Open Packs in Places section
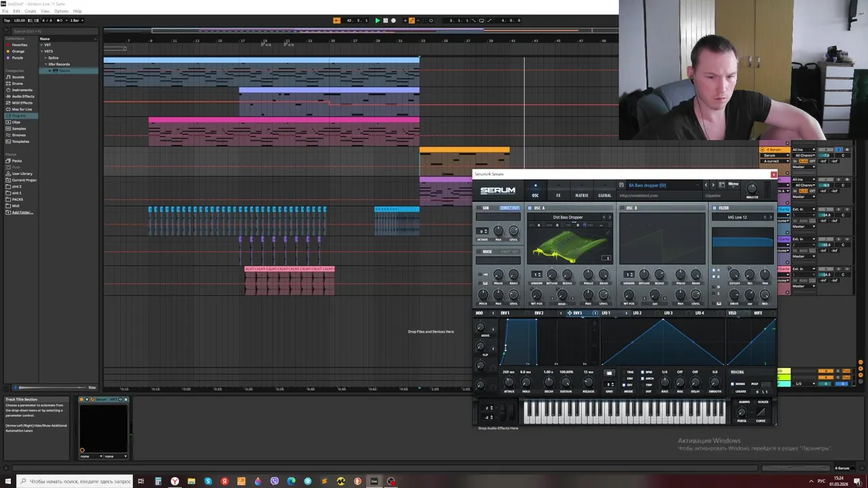868x488 pixels. (x=16, y=161)
